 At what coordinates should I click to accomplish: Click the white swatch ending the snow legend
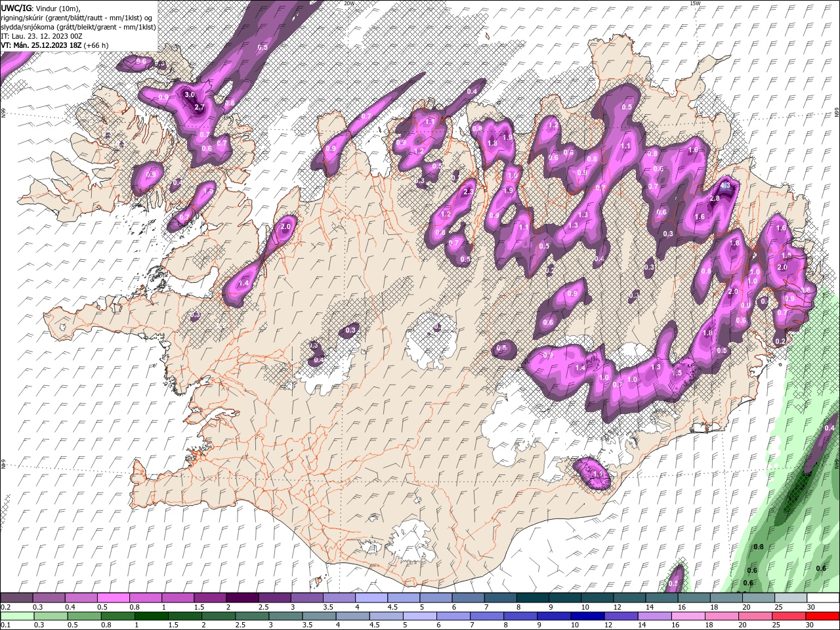(x=822, y=598)
